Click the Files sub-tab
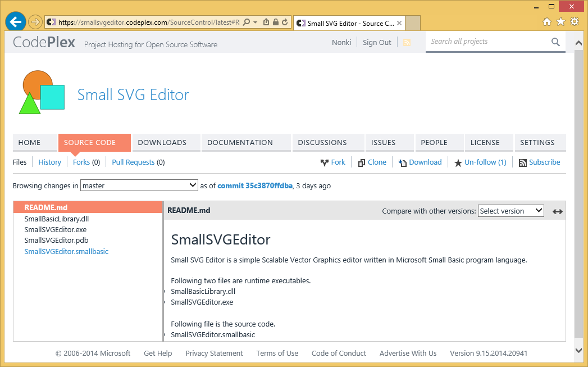Viewport: 588px width, 367px height. [x=20, y=162]
